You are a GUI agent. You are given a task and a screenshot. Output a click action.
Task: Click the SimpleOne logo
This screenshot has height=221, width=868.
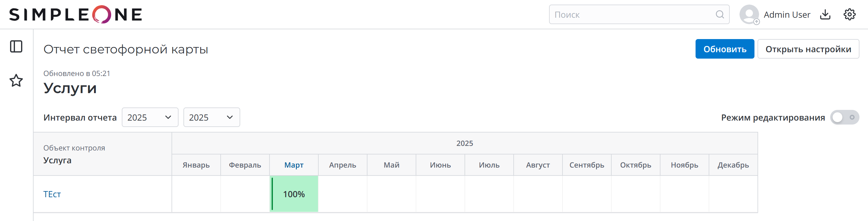75,14
